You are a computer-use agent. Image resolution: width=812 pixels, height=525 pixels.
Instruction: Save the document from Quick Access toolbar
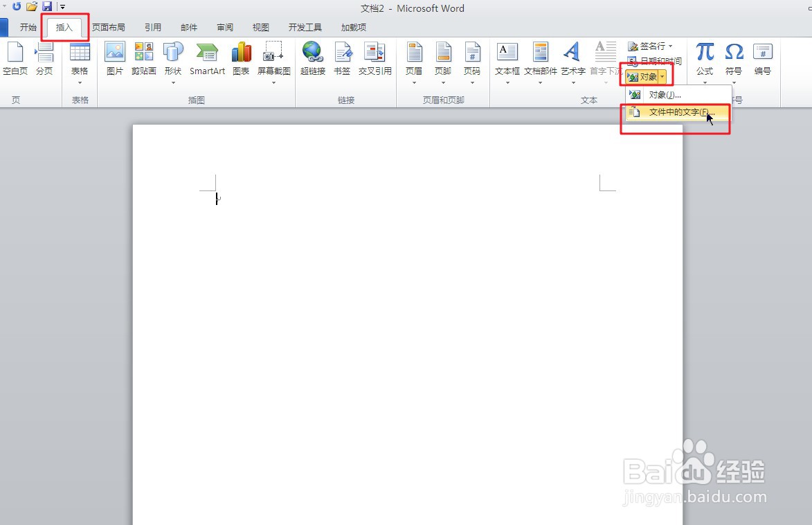tap(47, 7)
